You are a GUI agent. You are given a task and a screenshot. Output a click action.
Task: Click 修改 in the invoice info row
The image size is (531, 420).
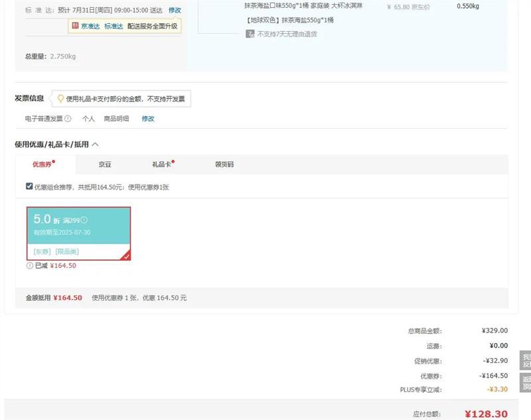[x=147, y=119]
